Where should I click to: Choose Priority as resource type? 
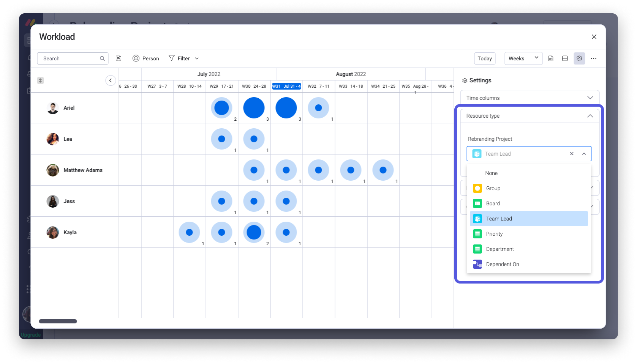tap(529, 234)
